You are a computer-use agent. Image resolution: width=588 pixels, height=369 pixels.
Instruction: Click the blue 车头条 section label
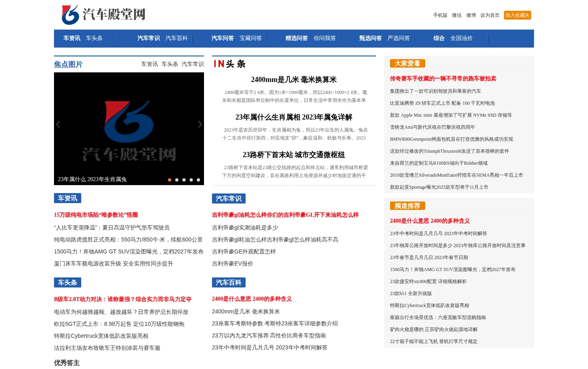coord(68,283)
